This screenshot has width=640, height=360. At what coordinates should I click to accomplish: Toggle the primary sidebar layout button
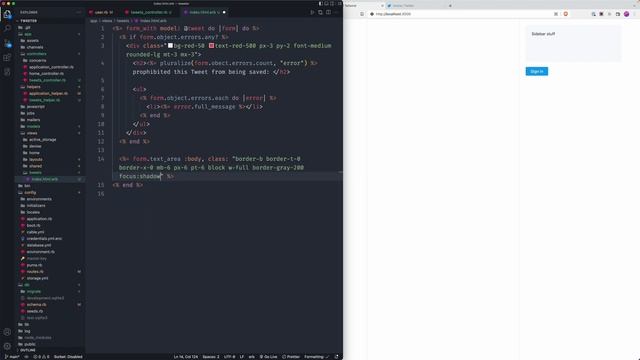[320, 4]
